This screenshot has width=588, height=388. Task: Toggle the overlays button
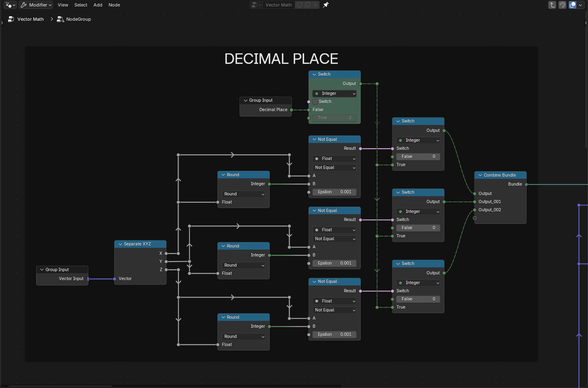point(573,5)
